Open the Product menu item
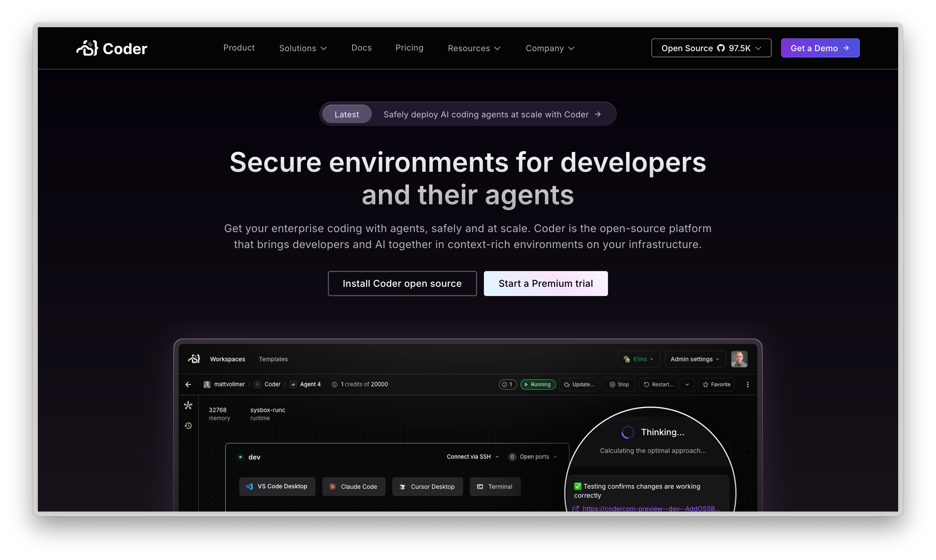Viewport: 936px width, 560px height. [239, 48]
